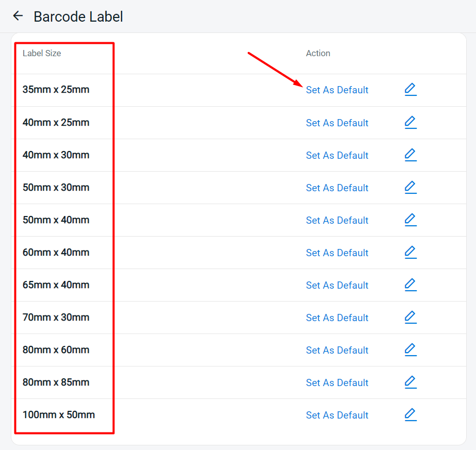The height and width of the screenshot is (450, 476).
Task: Edit the 80mm x 60mm label
Action: [410, 350]
